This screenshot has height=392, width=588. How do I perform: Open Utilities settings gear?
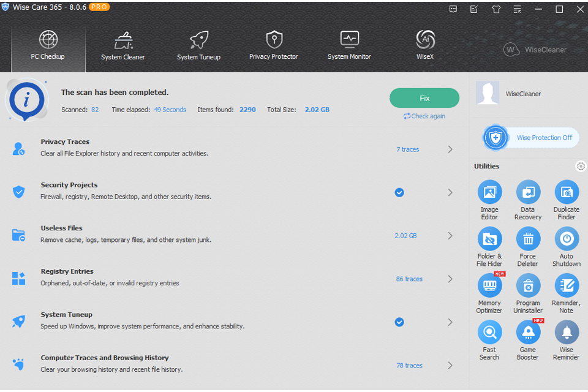pyautogui.click(x=581, y=166)
